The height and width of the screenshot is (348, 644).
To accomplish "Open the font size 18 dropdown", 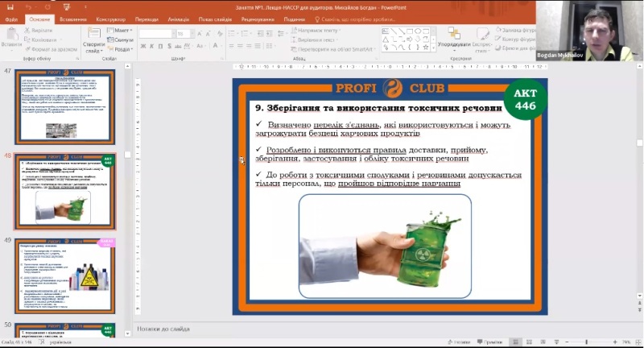I will click(x=192, y=34).
